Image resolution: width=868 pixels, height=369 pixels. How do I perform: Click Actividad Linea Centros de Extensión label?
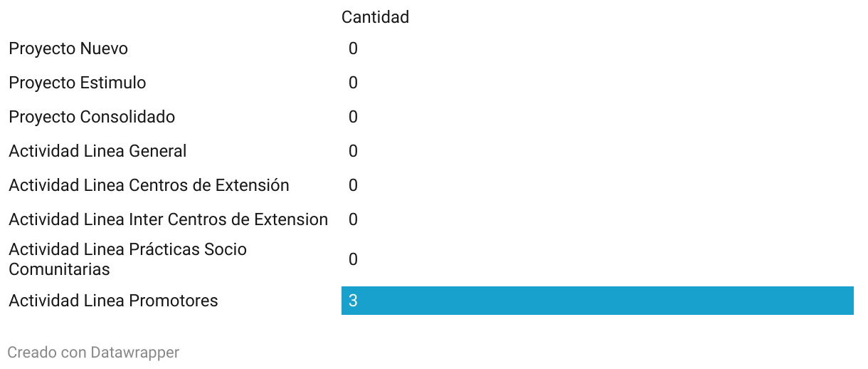coord(149,186)
